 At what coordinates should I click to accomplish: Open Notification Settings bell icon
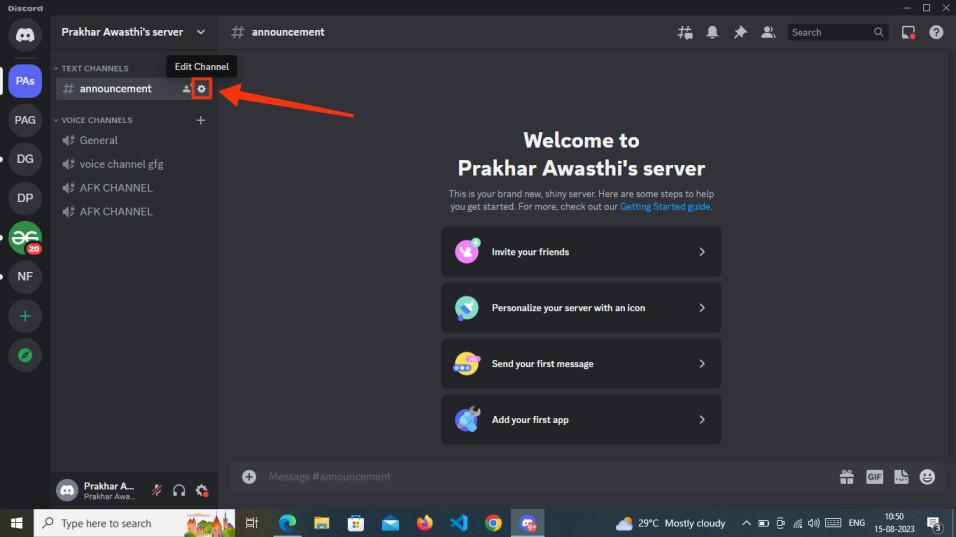coord(712,32)
